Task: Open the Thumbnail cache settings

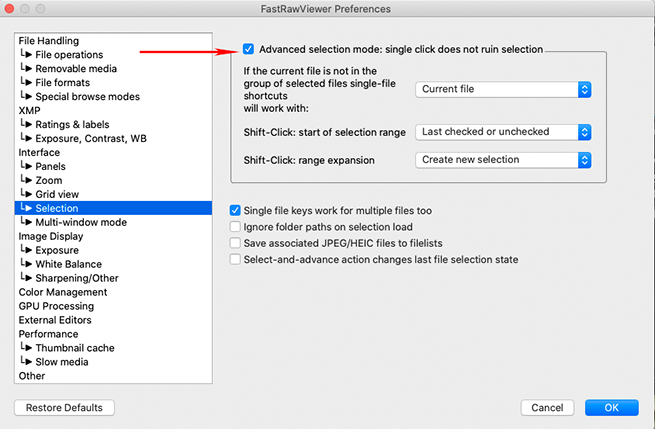Action: [x=75, y=348]
